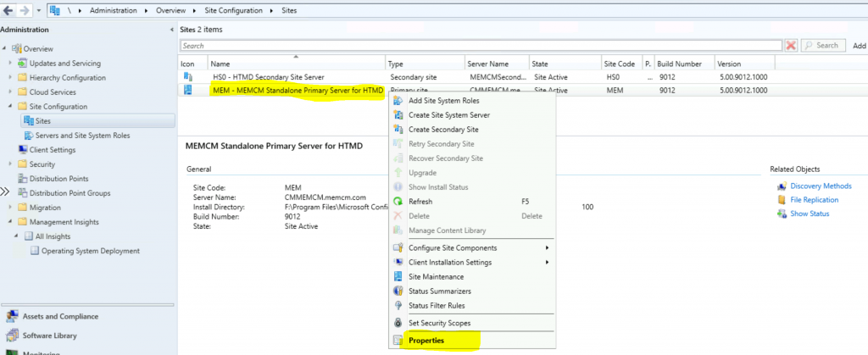Choose Add Site System Roles menu entry
This screenshot has width=868, height=355.
tap(472, 101)
